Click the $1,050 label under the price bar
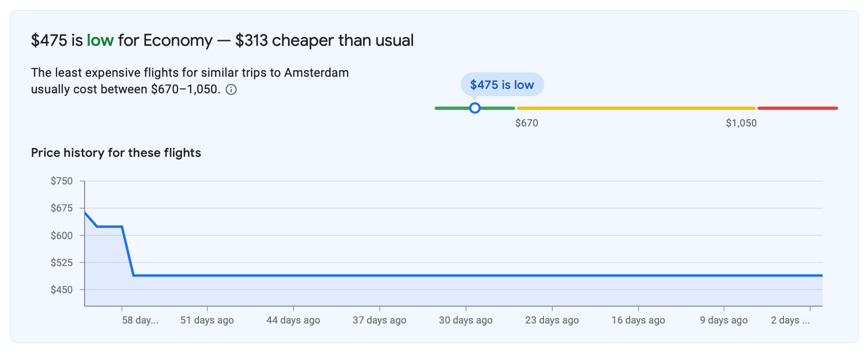 [741, 123]
